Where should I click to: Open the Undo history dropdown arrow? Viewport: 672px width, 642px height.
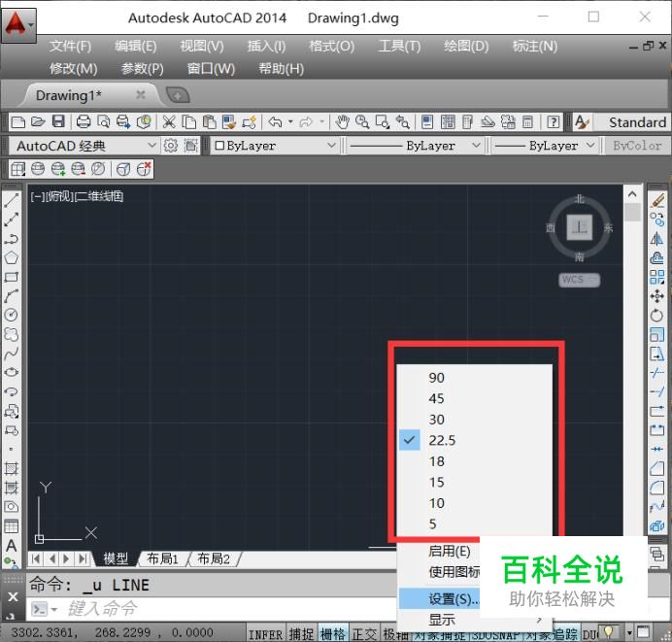(290, 122)
